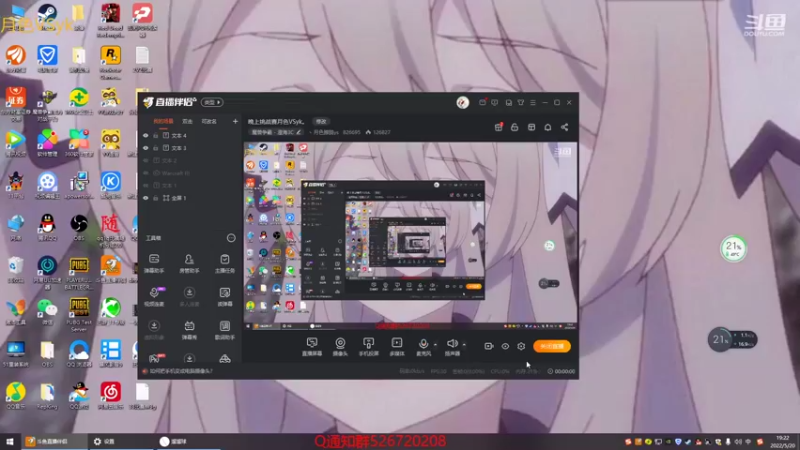Click the green 21% accelerator ball
The width and height of the screenshot is (800, 450).
[733, 249]
